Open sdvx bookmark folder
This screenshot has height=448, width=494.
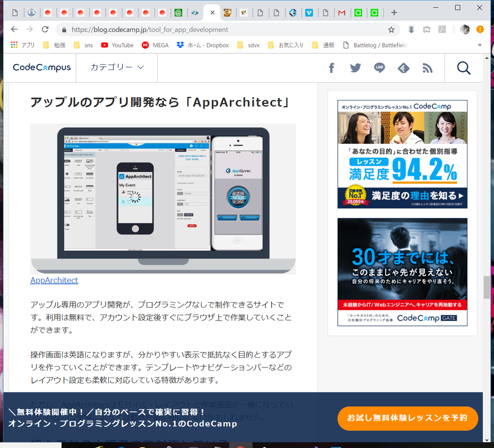click(x=248, y=45)
